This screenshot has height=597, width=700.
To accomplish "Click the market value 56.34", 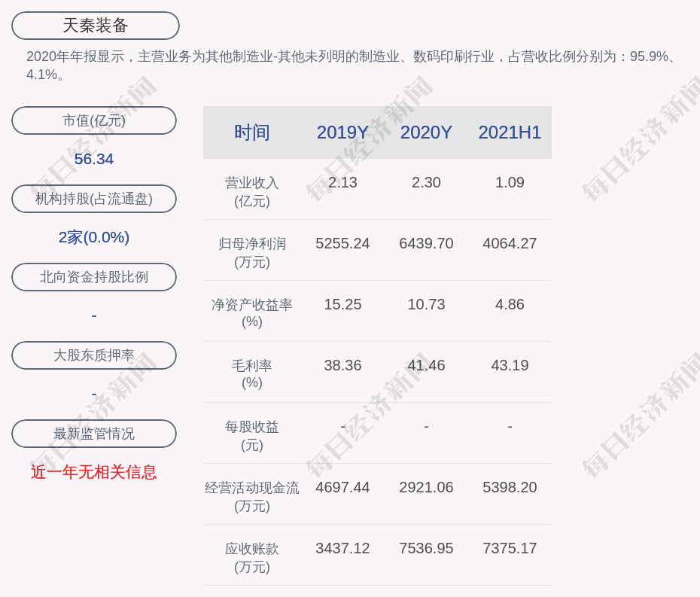I will click(x=94, y=159).
